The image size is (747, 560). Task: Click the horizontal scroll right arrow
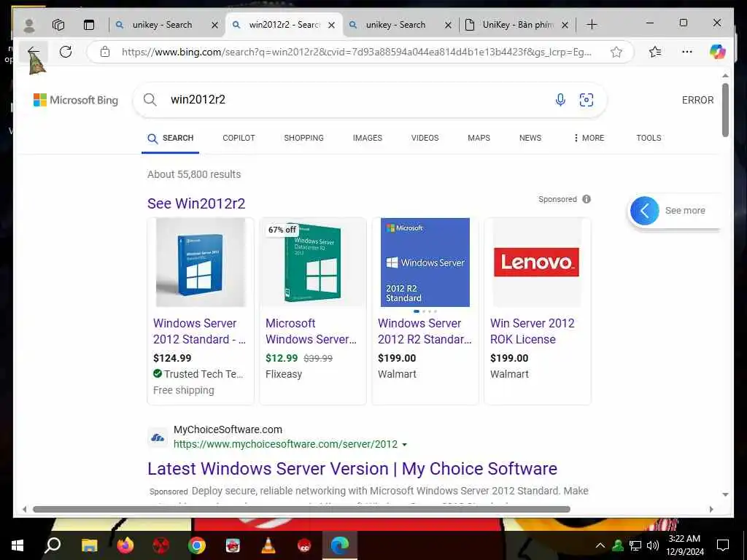[x=711, y=509]
